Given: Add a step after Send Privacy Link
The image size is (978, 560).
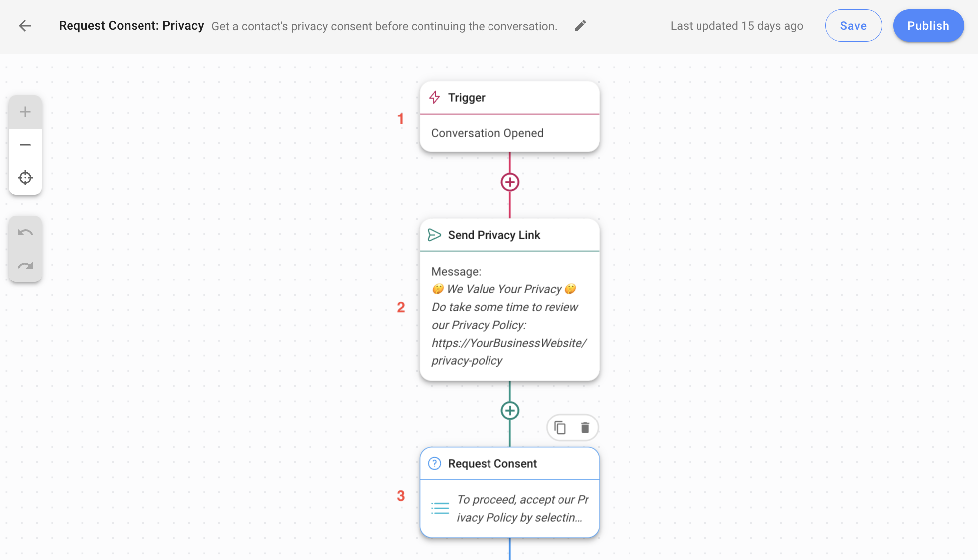Looking at the screenshot, I should click(x=509, y=411).
